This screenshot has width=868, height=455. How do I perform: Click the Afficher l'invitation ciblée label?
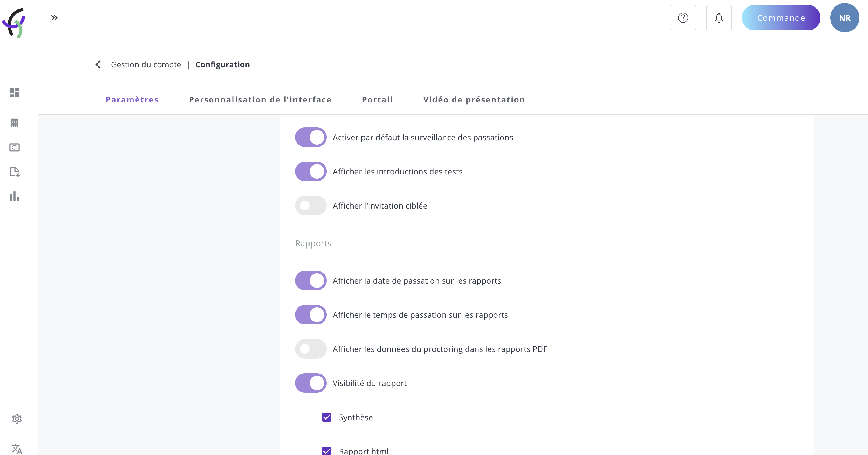click(x=380, y=206)
